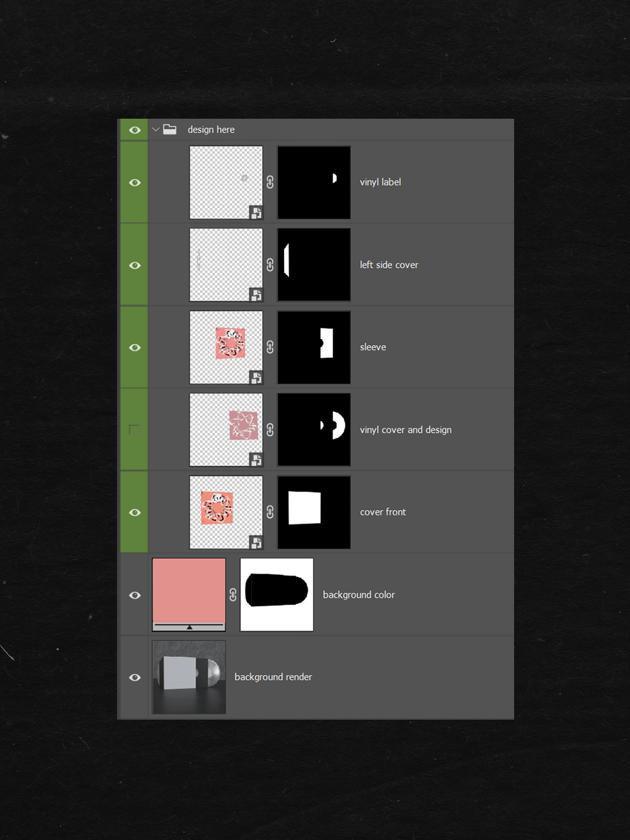The image size is (630, 840).
Task: Click the 'sleeve' layer name
Action: 373,347
